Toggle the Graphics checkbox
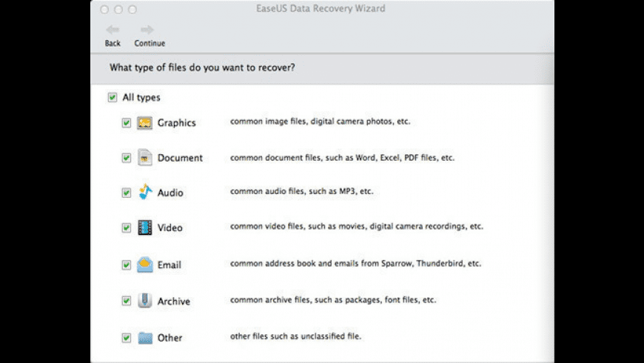Image resolution: width=644 pixels, height=363 pixels. point(126,123)
